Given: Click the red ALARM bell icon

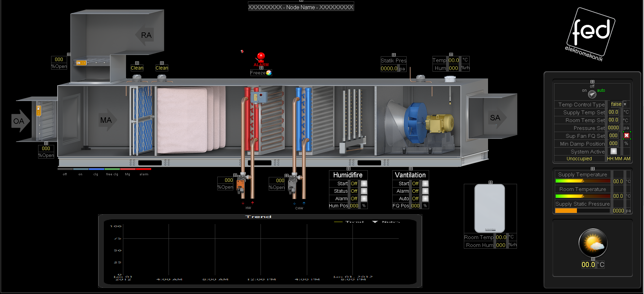Looking at the screenshot, I should [261, 57].
